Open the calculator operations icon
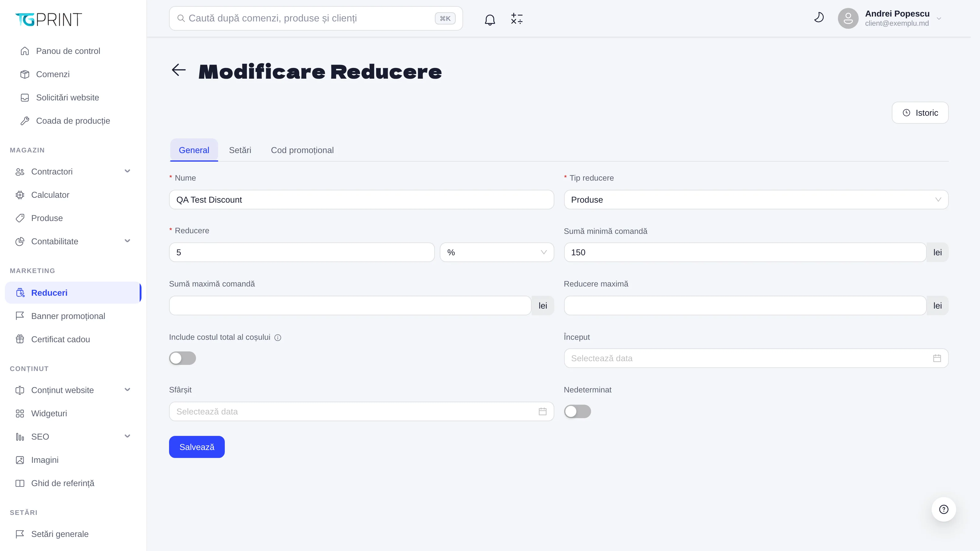 point(517,19)
